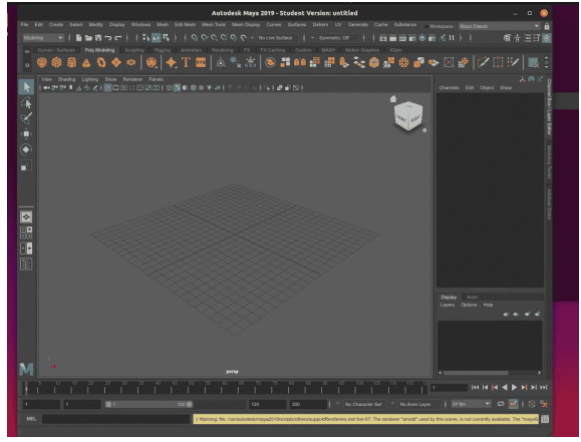581x442 pixels.
Task: Open the No Character Set dropdown
Action: coord(363,404)
